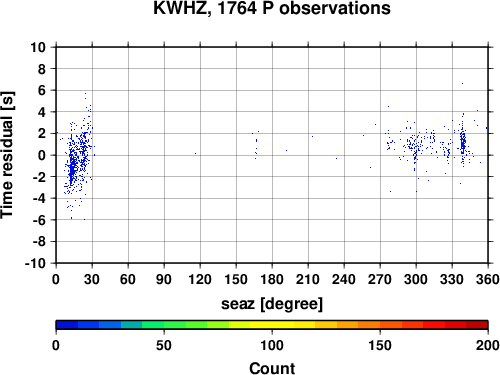The image size is (500, 375).
Task: Click the x-axis tick label 180
Action: pos(272,279)
